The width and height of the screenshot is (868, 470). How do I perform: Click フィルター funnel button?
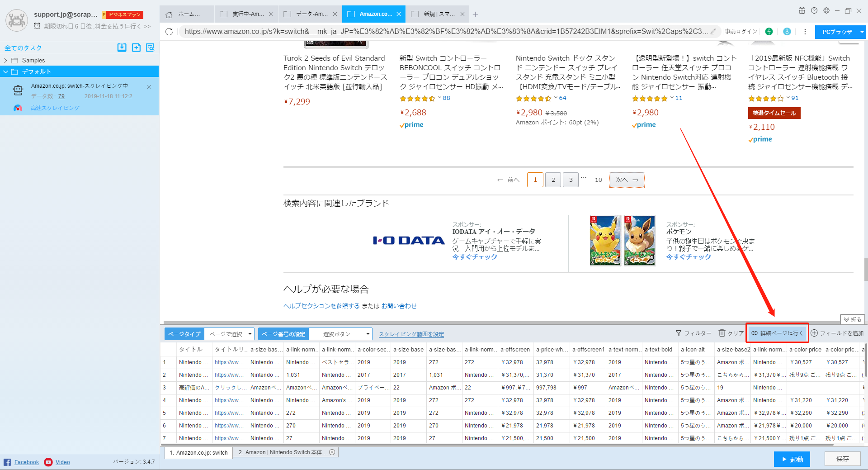pos(693,333)
